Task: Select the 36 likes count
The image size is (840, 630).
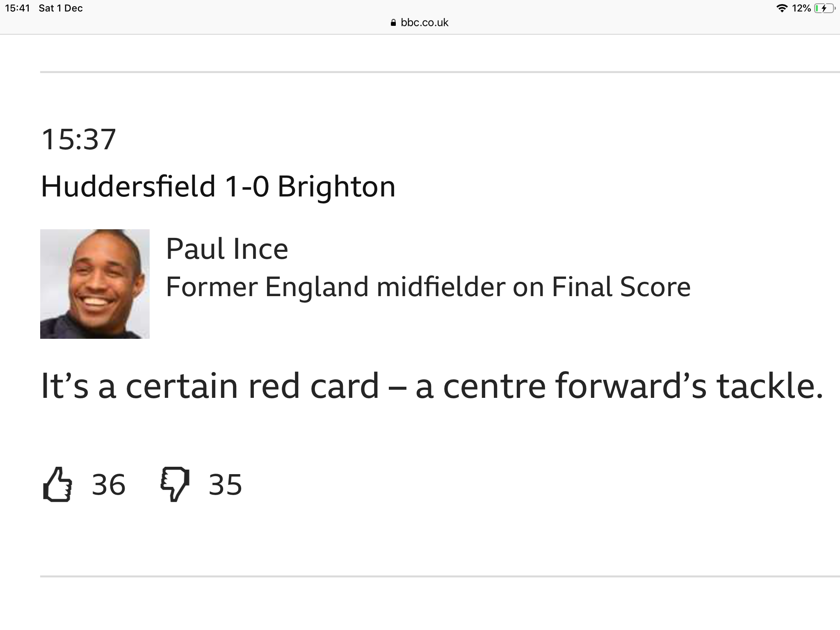Action: [x=109, y=485]
